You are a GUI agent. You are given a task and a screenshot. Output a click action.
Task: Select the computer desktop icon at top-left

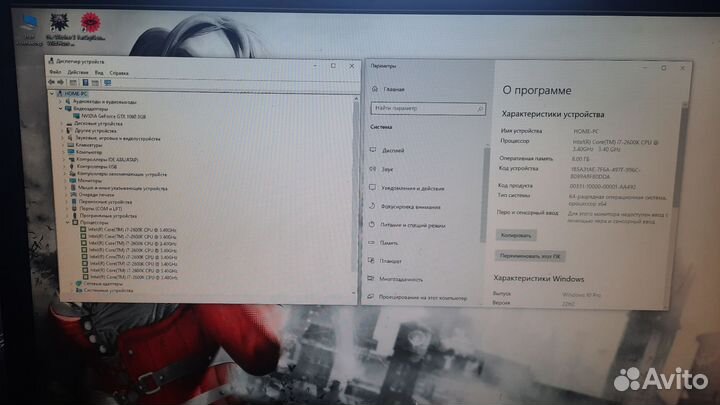[x=29, y=23]
